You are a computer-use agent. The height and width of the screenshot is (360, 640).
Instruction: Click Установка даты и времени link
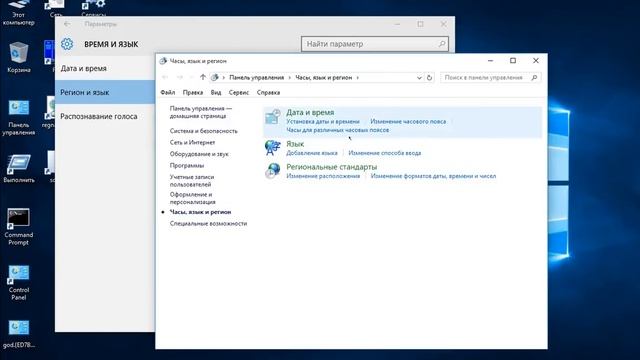(x=323, y=121)
